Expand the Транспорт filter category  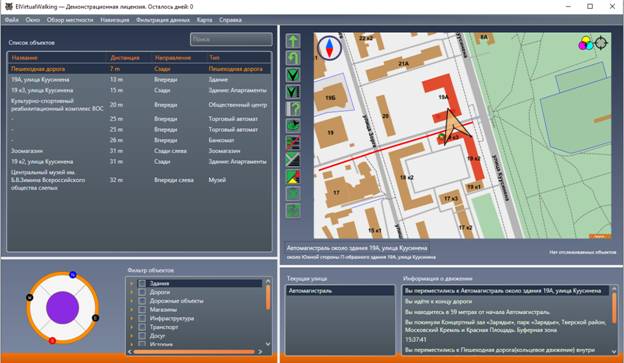(131, 327)
